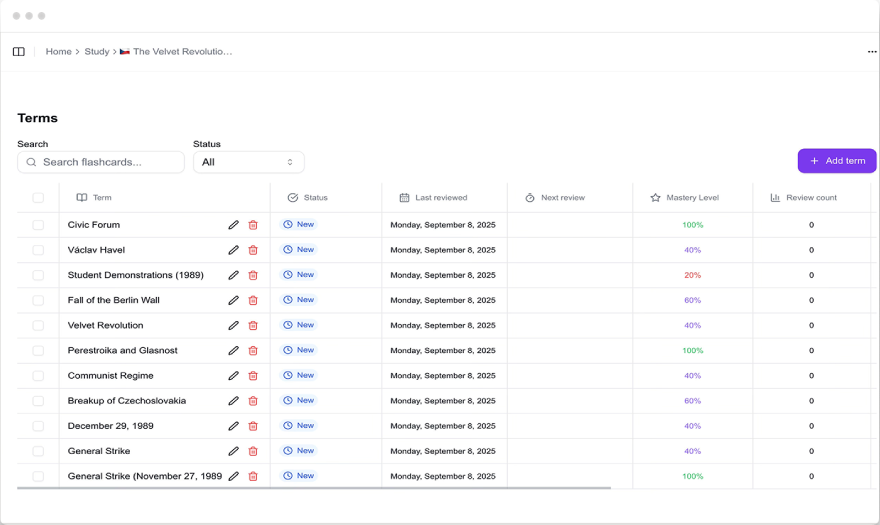Delete the Communist Regime flashcard

pyautogui.click(x=253, y=376)
